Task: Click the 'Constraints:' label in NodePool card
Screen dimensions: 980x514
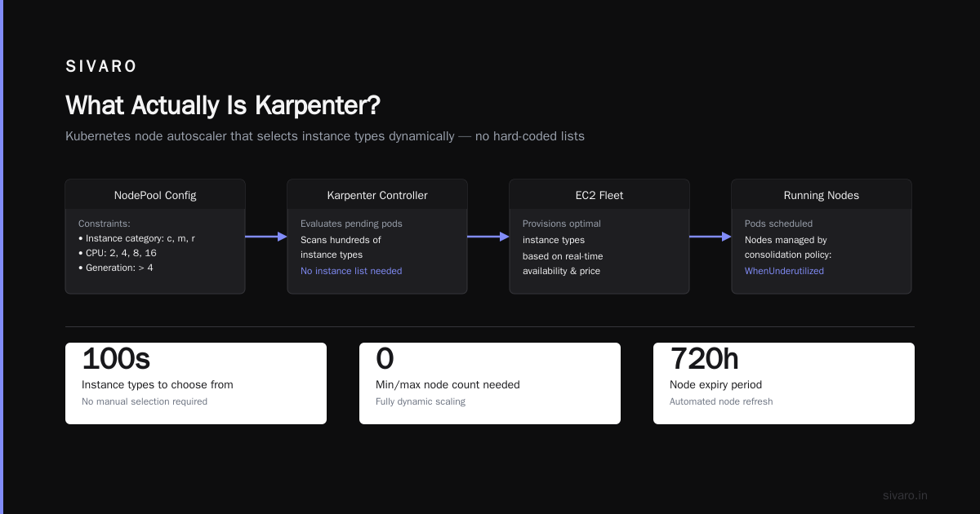Action: pos(105,224)
